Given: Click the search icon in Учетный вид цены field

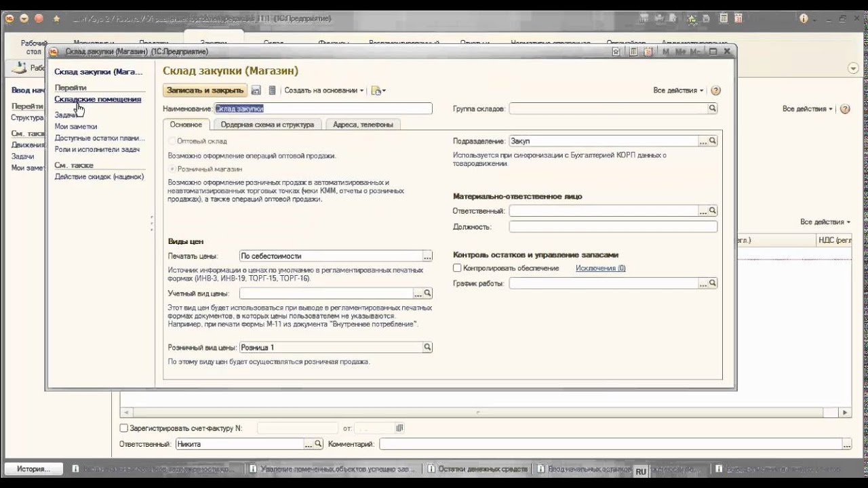Looking at the screenshot, I should (427, 293).
